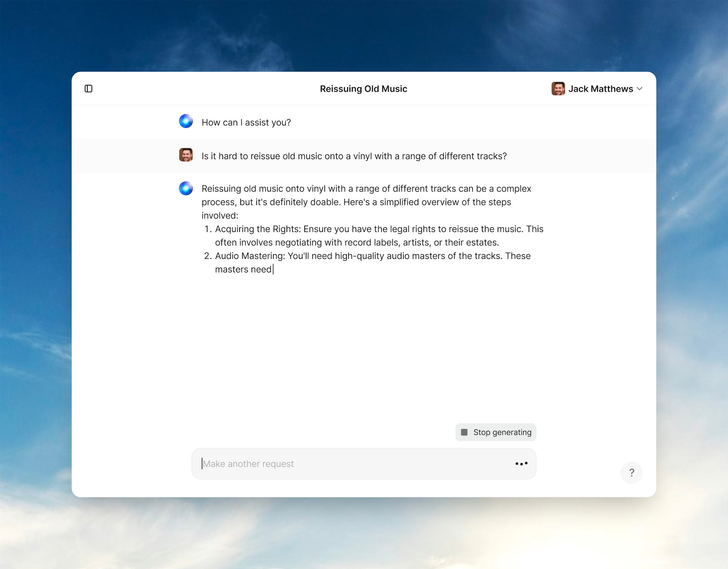Click the Jack Matthews username label

coord(601,89)
